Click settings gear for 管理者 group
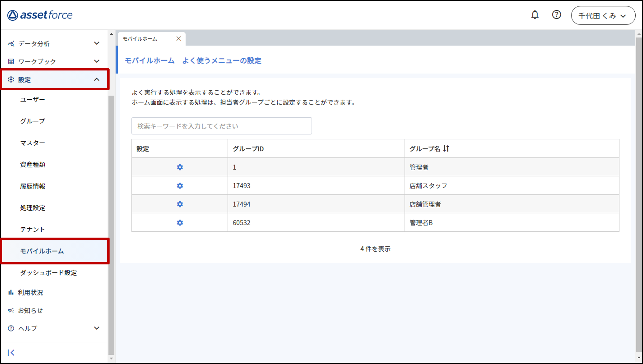The height and width of the screenshot is (364, 643). click(180, 167)
